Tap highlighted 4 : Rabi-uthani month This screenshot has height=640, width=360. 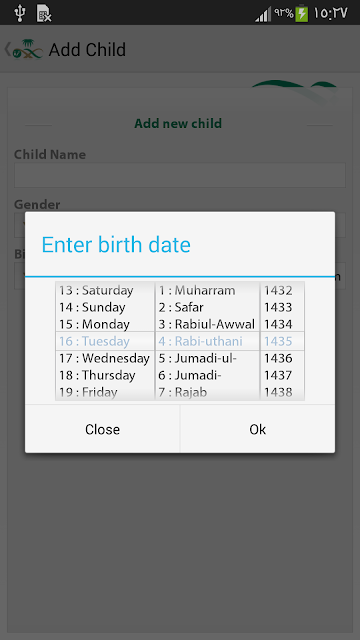200,341
